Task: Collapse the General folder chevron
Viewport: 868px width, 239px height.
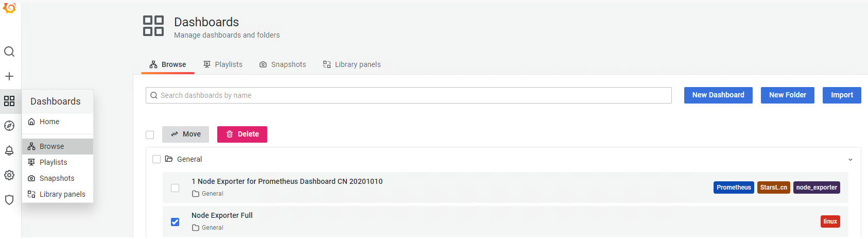Action: (x=850, y=160)
